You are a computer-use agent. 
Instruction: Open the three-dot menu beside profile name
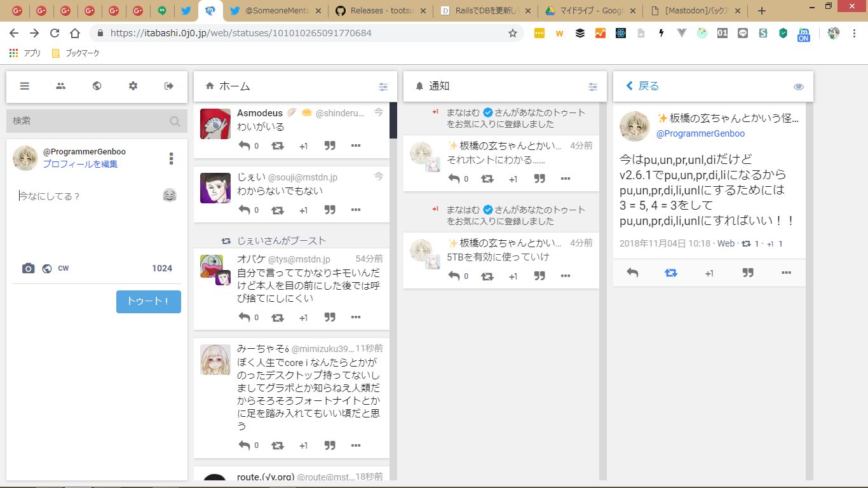coord(171,159)
